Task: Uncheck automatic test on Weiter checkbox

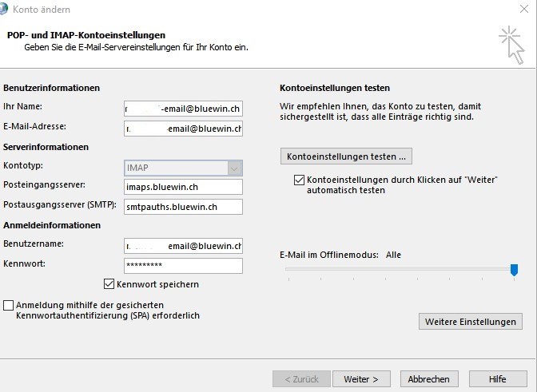Action: coord(299,180)
